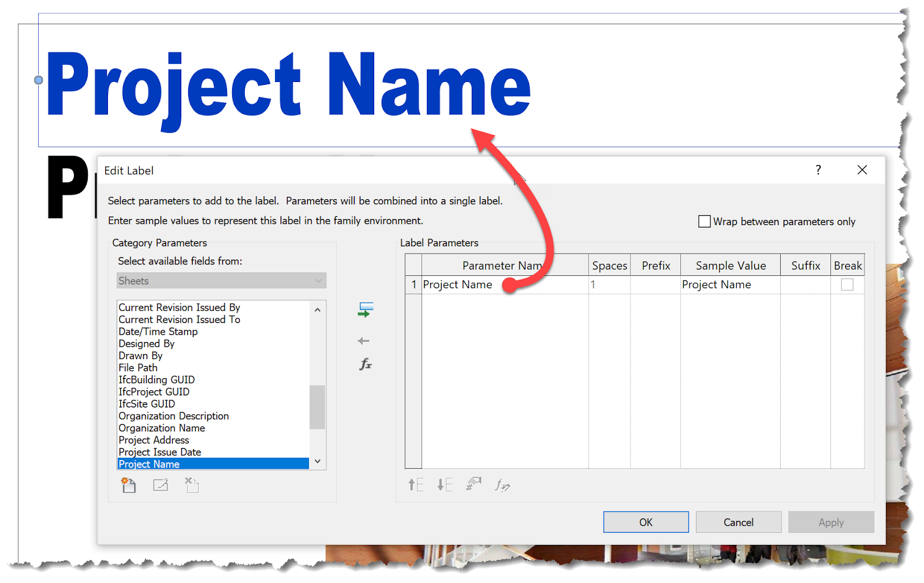Select Organization Name from the fields list

pos(161,428)
